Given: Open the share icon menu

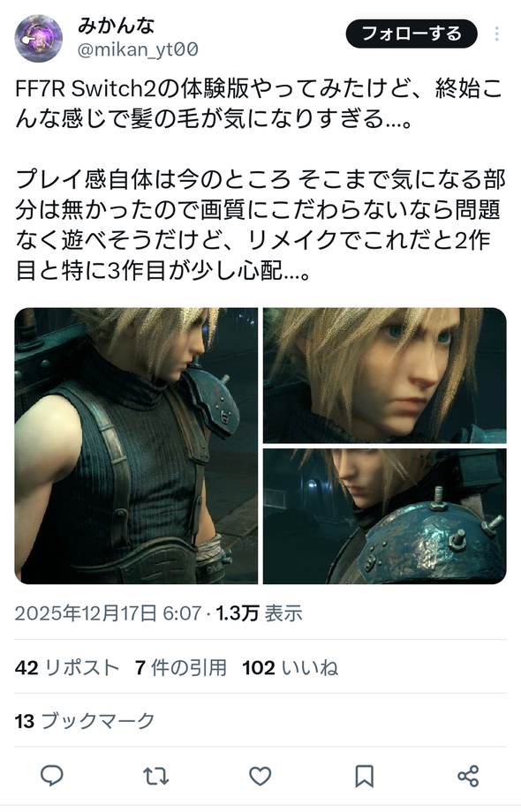Looking at the screenshot, I should point(468,777).
